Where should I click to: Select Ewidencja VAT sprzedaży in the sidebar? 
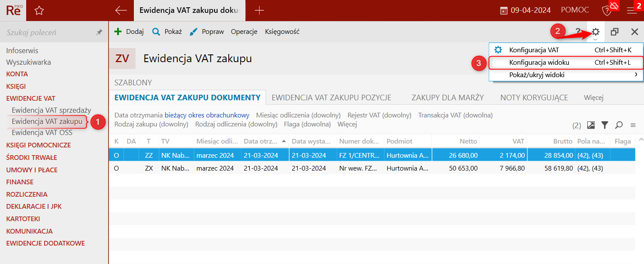click(x=51, y=110)
